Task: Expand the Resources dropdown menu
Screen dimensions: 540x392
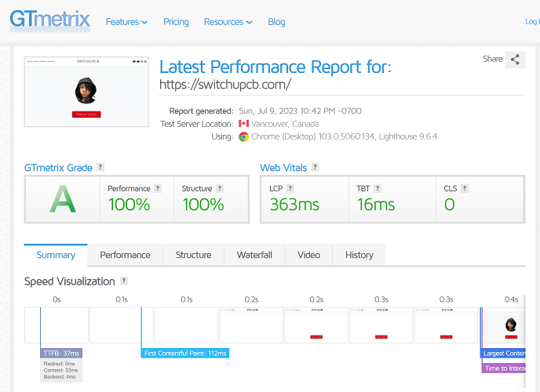Action: pos(228,22)
